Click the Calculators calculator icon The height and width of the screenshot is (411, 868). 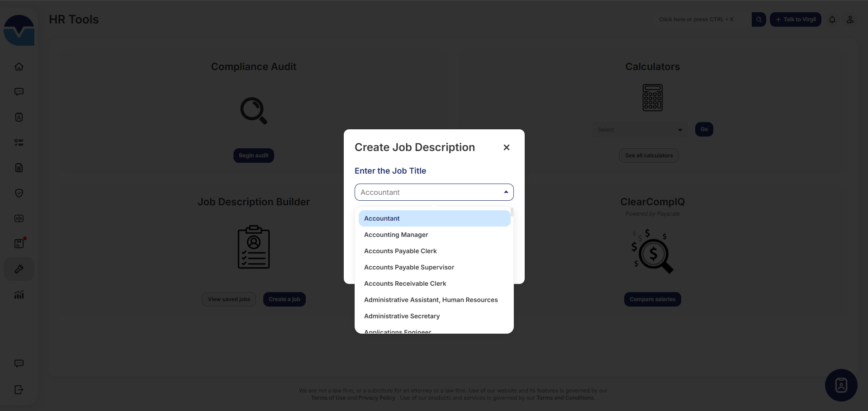[653, 98]
